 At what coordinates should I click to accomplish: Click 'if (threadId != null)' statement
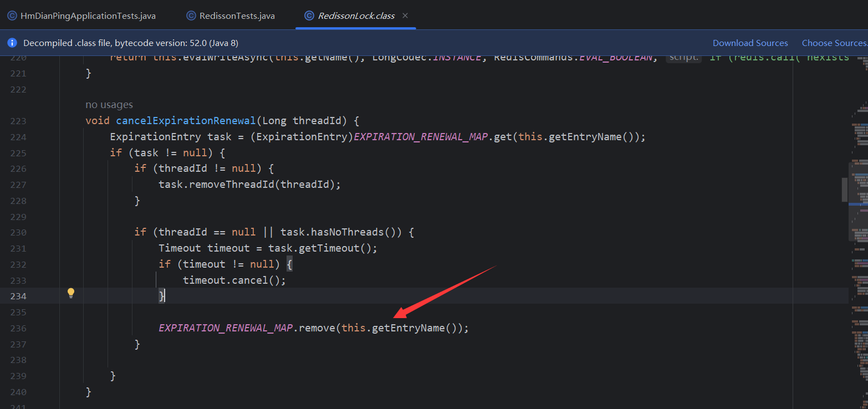(x=204, y=168)
